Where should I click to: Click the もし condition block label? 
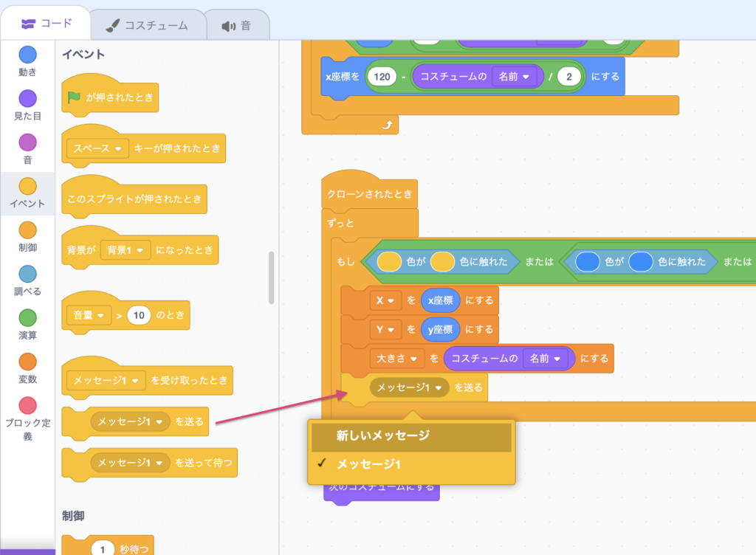[346, 261]
